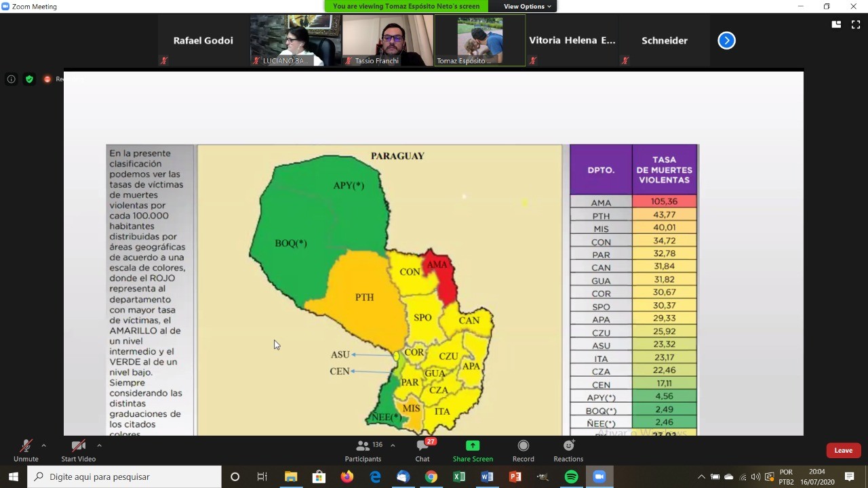This screenshot has height=488, width=868.
Task: Toggle Start Video on
Action: (x=78, y=450)
